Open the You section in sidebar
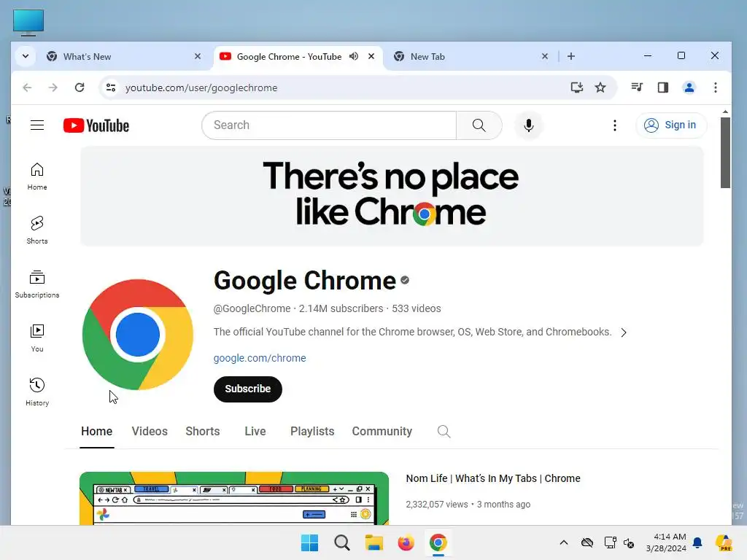Image resolution: width=747 pixels, height=560 pixels. pos(37,338)
